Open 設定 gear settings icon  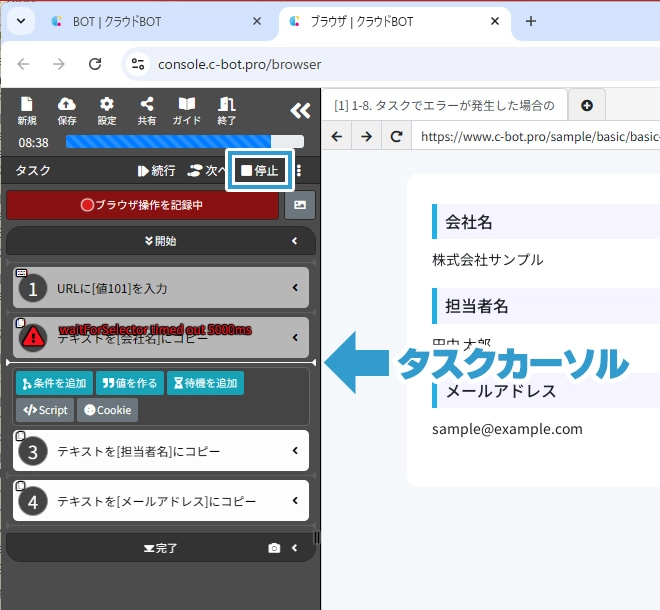click(106, 110)
